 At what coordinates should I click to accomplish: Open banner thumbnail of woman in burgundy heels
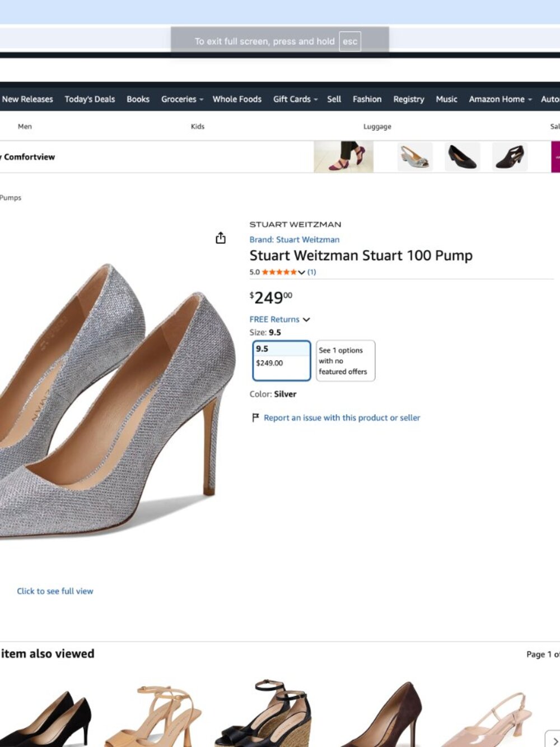(343, 157)
